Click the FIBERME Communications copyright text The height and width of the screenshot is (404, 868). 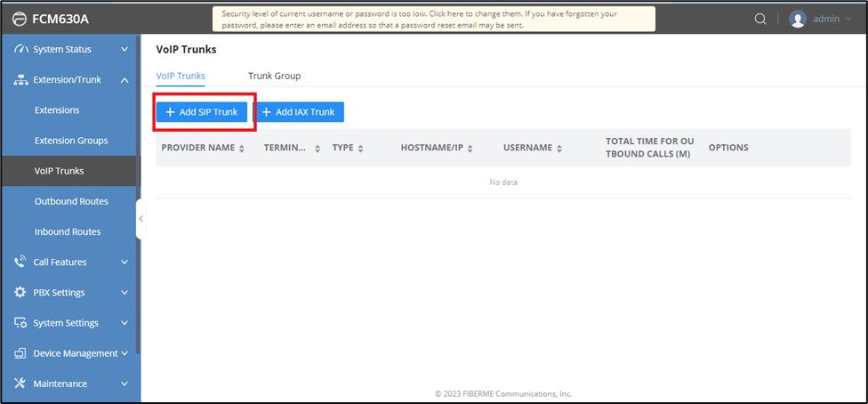point(503,394)
